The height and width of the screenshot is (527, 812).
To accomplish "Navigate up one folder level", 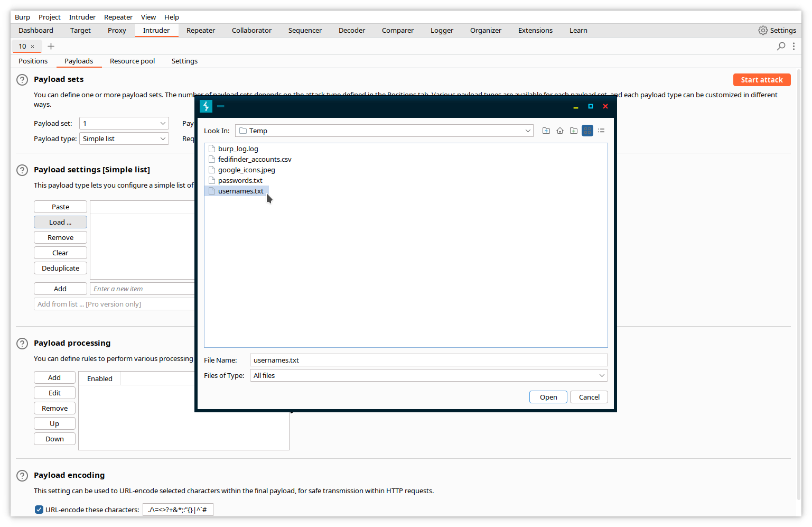I will pyautogui.click(x=546, y=131).
